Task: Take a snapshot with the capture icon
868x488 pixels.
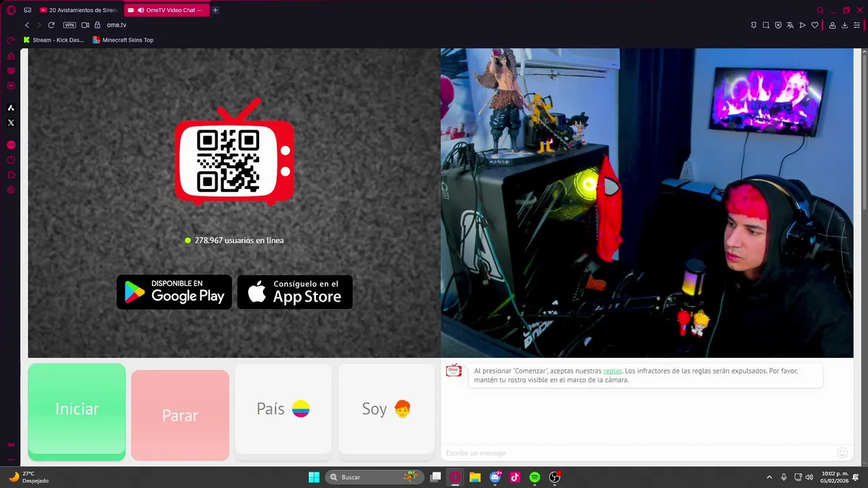Action: 766,25
